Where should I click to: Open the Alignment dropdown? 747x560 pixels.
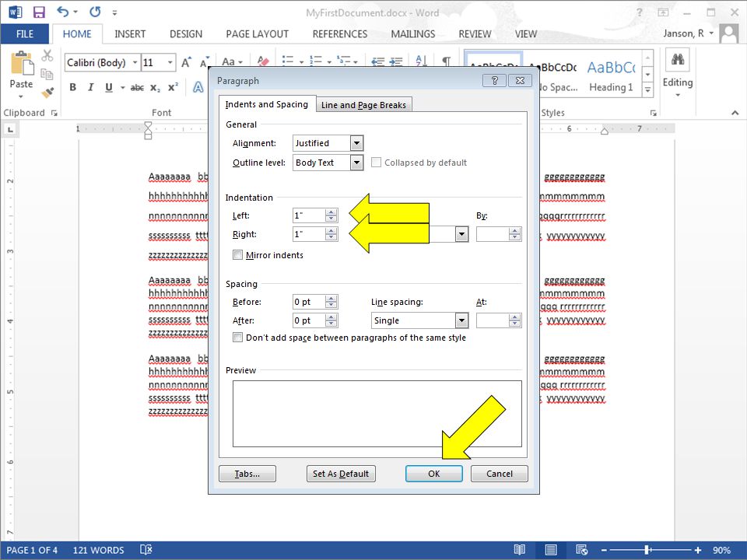(x=356, y=143)
